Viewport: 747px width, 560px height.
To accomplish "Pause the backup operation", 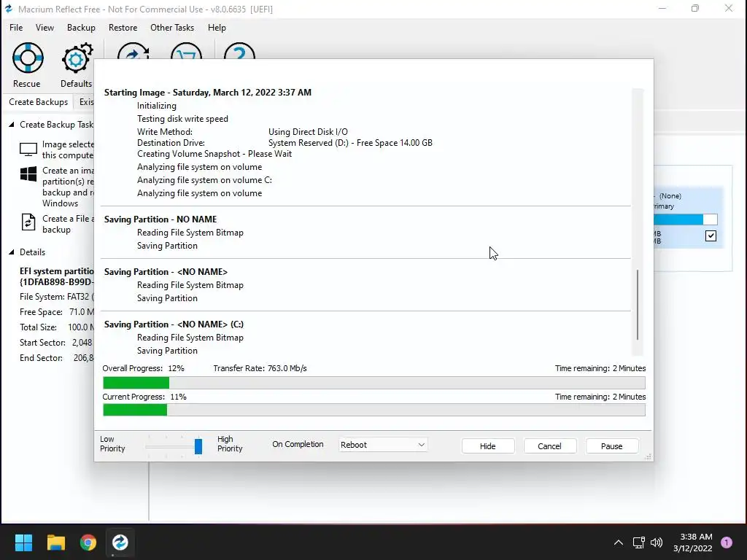I will 612,446.
